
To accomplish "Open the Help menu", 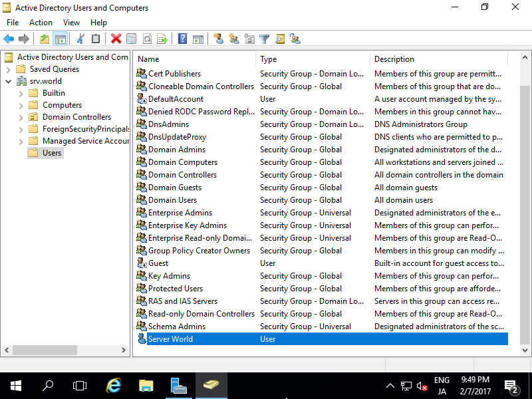I will 98,23.
